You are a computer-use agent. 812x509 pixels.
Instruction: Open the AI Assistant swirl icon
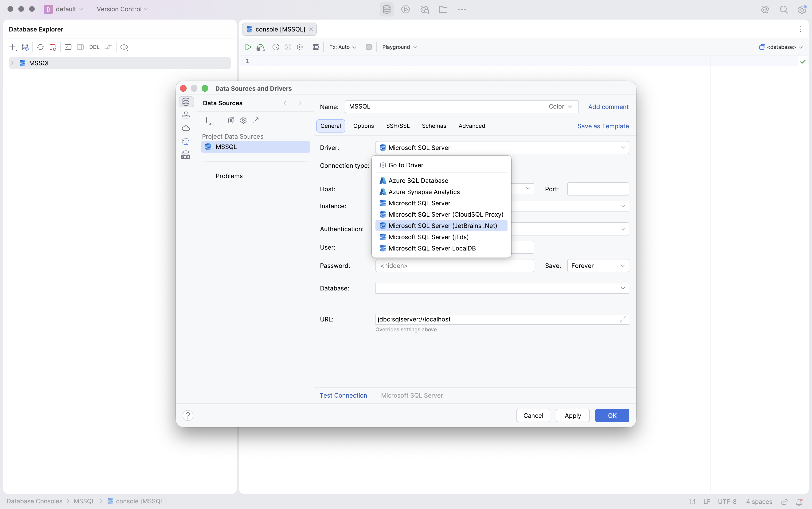click(765, 9)
